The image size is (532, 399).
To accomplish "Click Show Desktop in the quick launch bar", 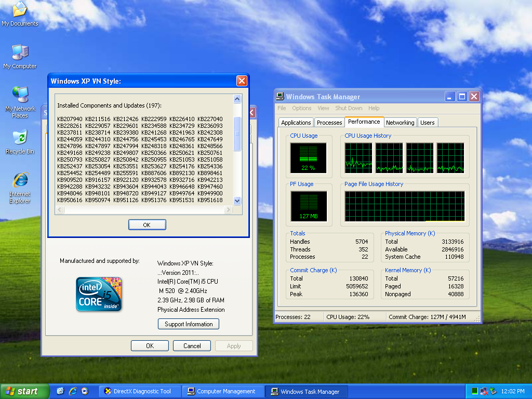I will point(60,391).
